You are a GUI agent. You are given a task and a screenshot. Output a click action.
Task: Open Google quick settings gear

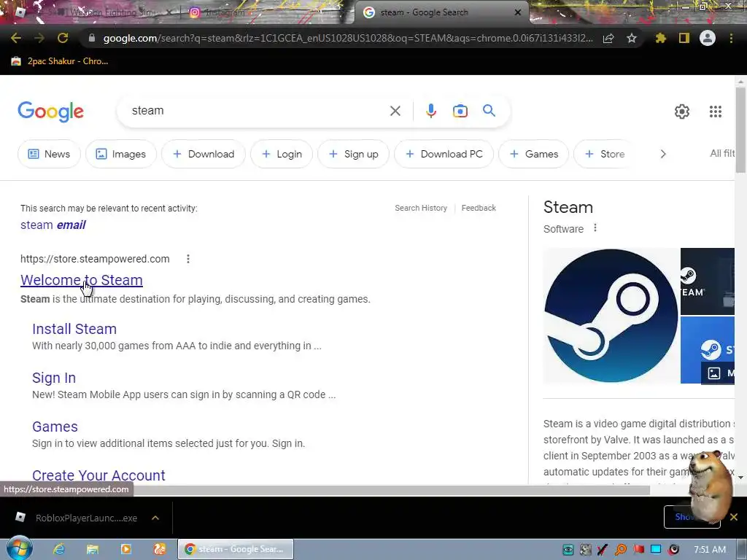[x=682, y=112]
